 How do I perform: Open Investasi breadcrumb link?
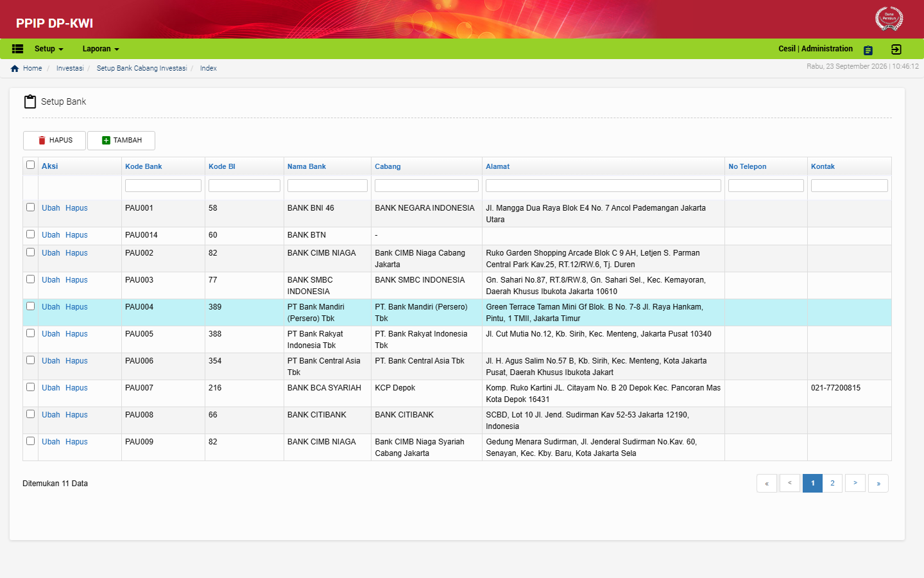(70, 68)
